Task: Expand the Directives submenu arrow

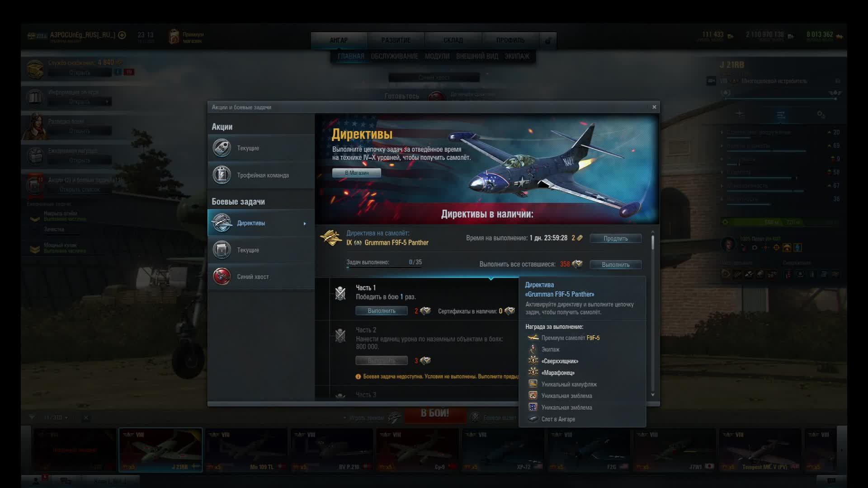Action: [x=305, y=224]
